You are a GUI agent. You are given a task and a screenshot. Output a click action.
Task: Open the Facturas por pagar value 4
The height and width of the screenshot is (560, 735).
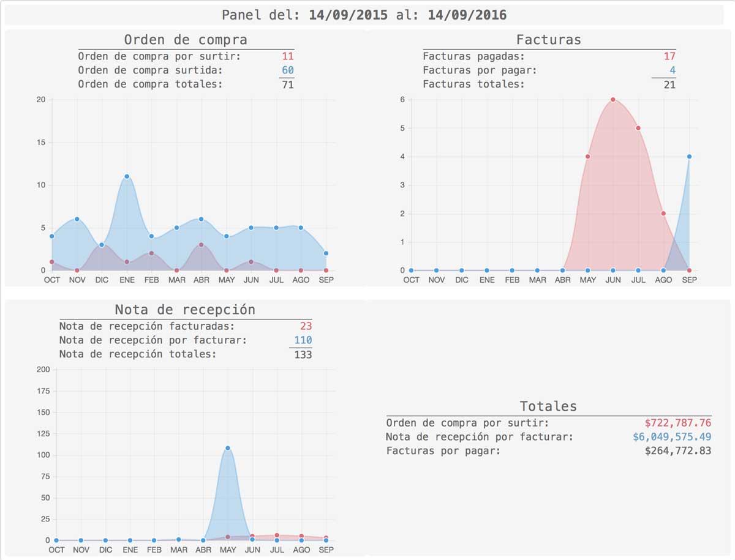point(673,70)
